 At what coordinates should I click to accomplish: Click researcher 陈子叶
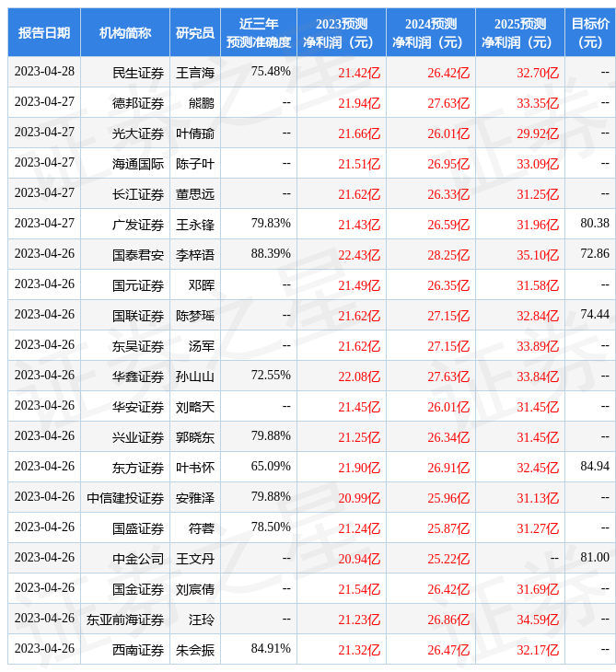click(x=195, y=164)
